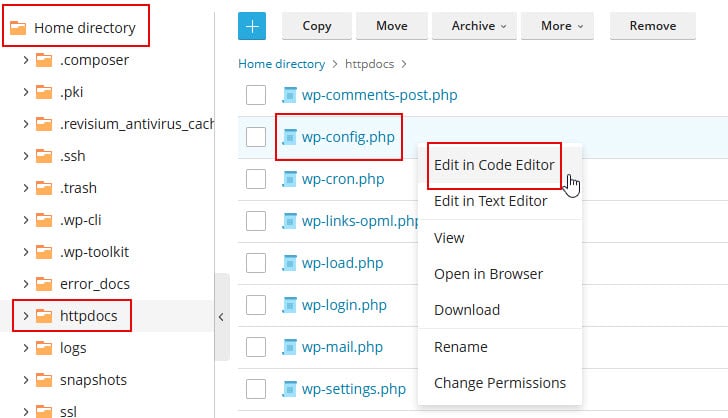
Task: Choose Edit in Code Editor
Action: [x=494, y=165]
